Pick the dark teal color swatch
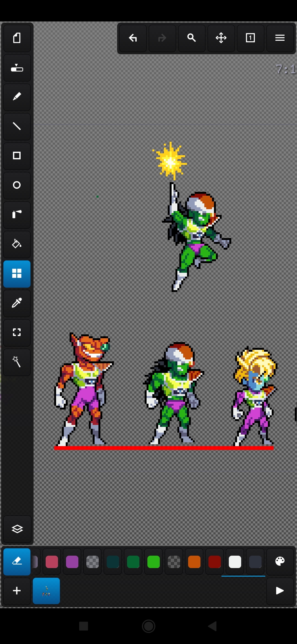297x644 pixels. click(113, 562)
